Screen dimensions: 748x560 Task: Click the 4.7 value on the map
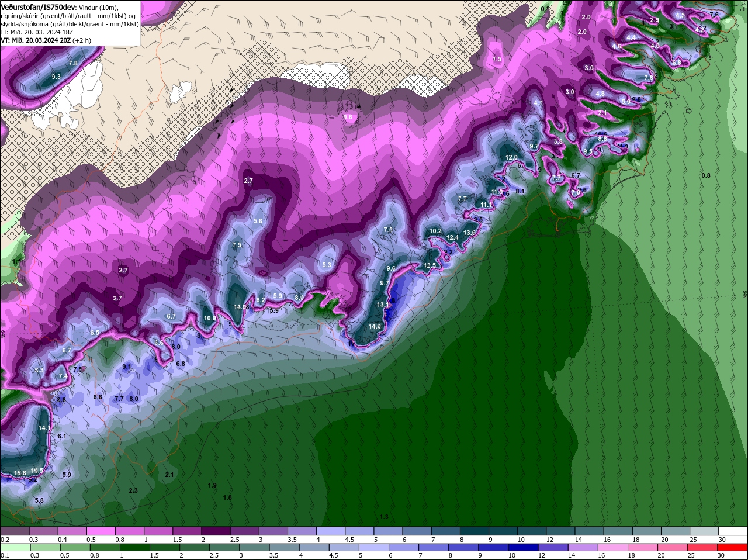(539, 103)
